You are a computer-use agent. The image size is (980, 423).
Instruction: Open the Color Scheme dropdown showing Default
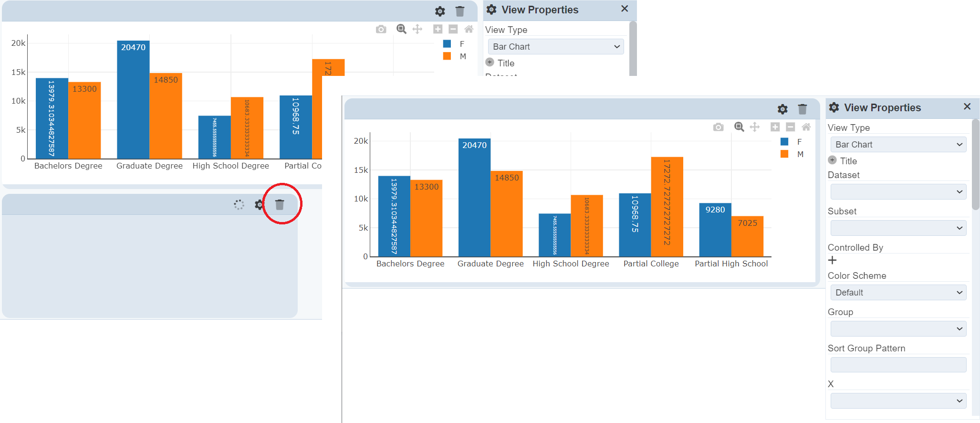coord(898,293)
